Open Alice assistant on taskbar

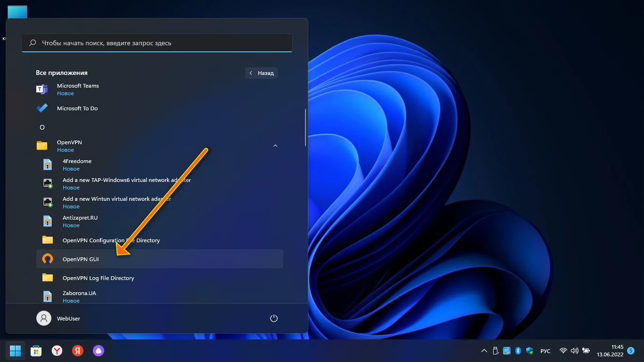(x=98, y=350)
